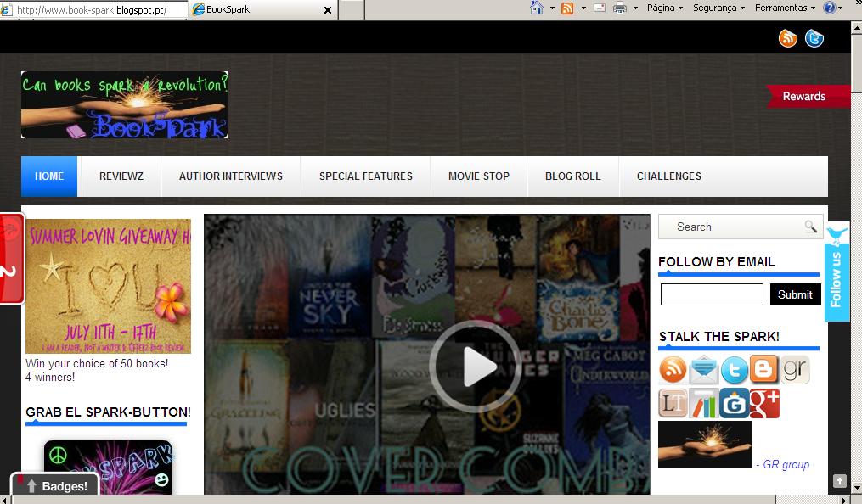
Task: Open the Ferramentas menu
Action: click(785, 8)
